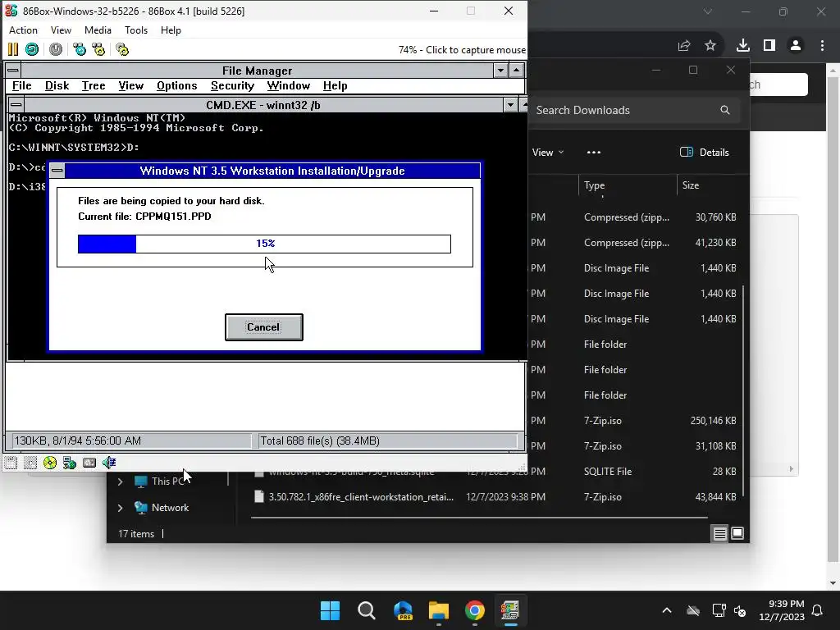Open File Manager's Disk menu

coord(57,85)
